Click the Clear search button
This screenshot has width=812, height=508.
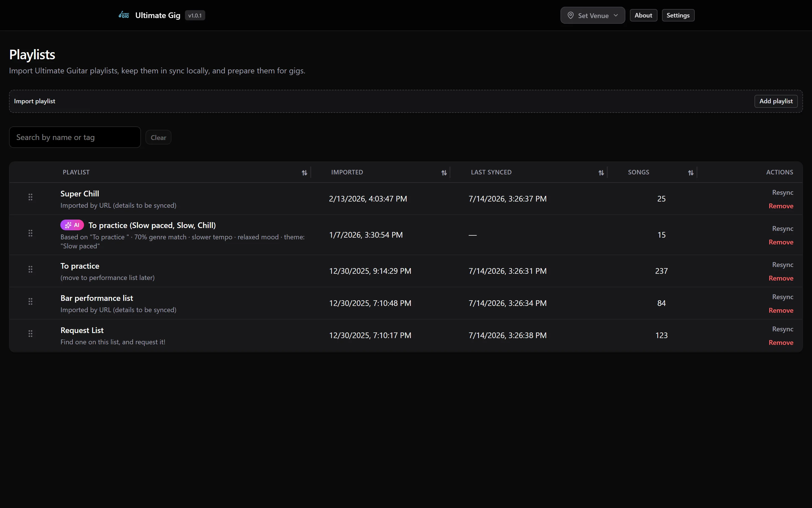[158, 137]
